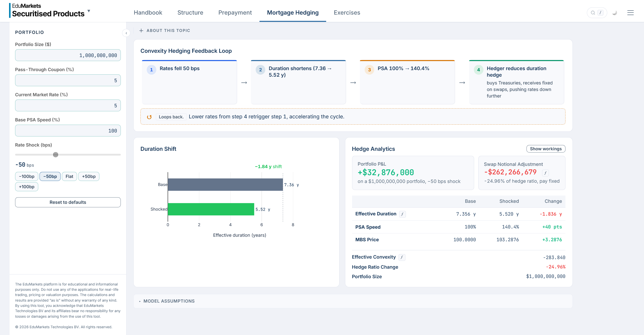Click the Show workings button
Viewport: 644px width, 335px height.
pos(546,149)
